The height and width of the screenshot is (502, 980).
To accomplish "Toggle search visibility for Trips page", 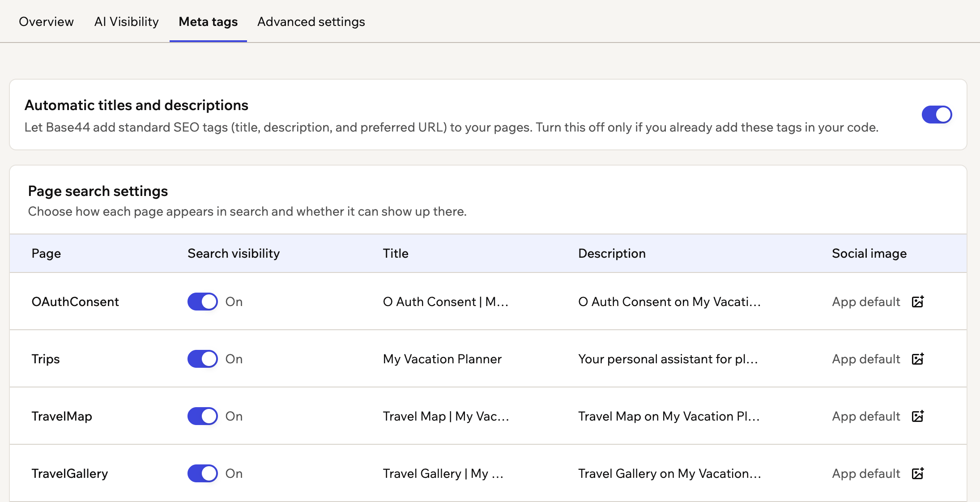I will 203,359.
